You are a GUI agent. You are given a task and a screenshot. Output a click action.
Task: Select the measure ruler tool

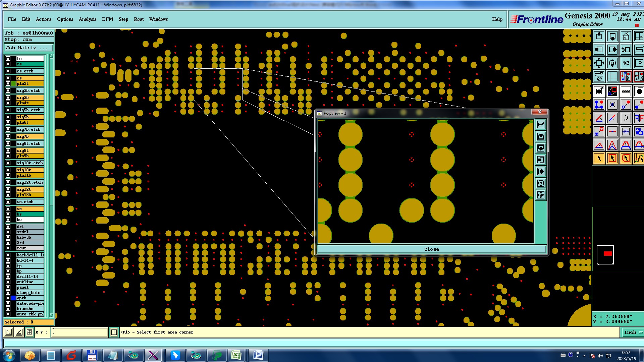click(x=626, y=91)
